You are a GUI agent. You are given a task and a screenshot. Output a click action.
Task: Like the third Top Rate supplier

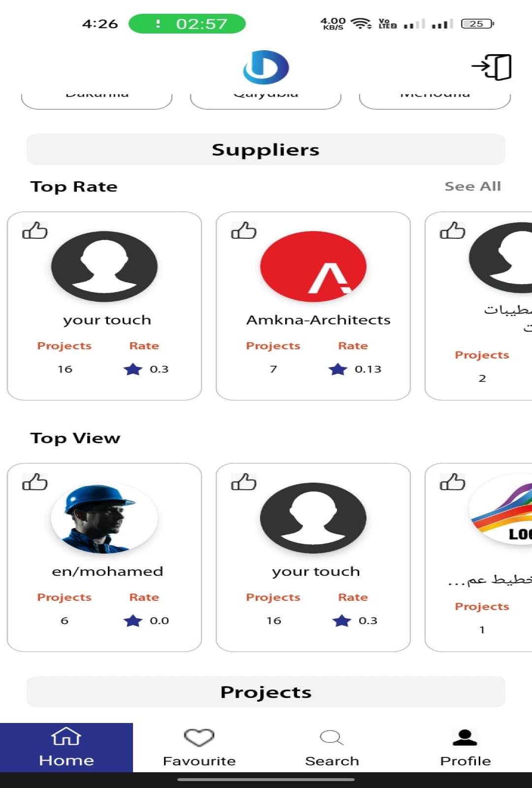point(453,230)
